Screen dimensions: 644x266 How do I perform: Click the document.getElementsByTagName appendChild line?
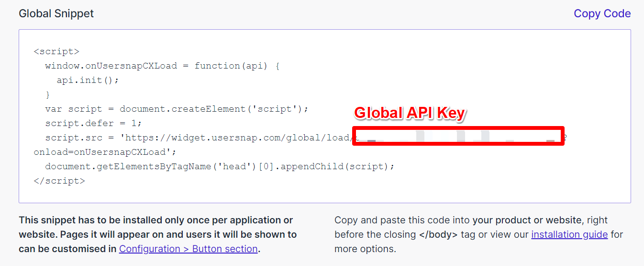220,167
